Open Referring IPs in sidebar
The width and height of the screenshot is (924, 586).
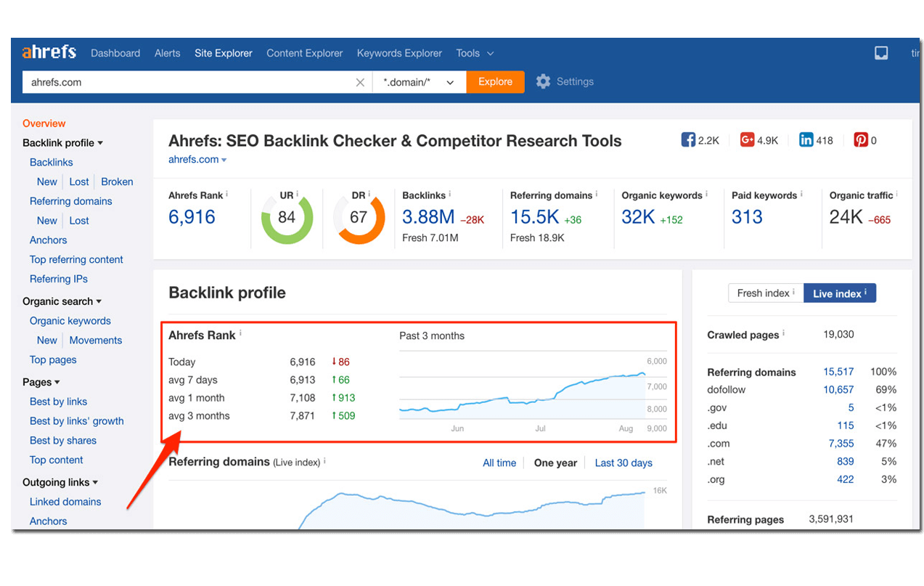point(59,279)
